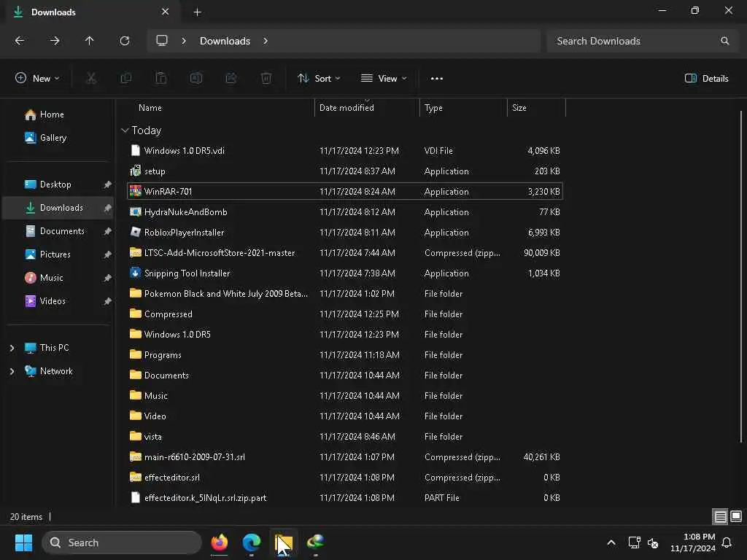Sort by the Type column header
Image resolution: width=747 pixels, height=560 pixels.
point(463,108)
